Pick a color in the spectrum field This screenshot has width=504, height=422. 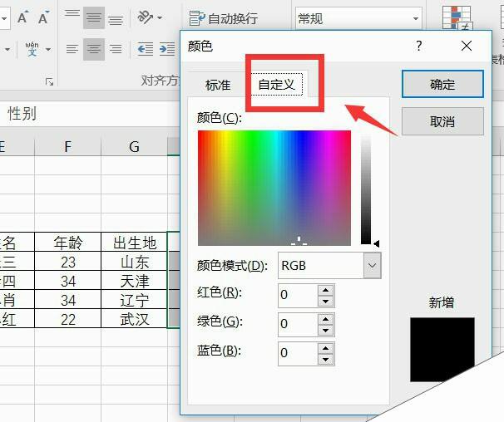274,188
